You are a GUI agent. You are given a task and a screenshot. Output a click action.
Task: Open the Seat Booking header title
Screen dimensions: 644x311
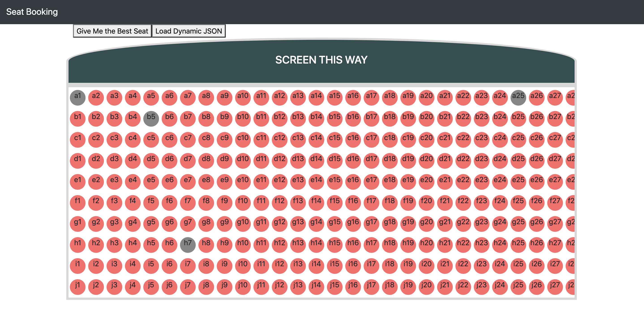pos(32,12)
